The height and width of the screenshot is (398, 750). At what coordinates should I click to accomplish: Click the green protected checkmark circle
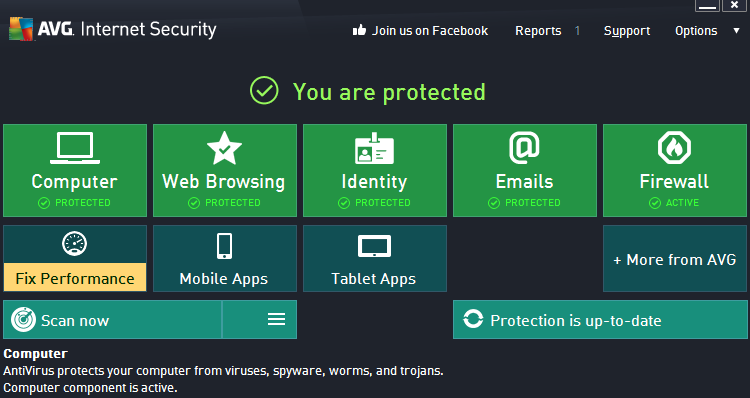264,90
